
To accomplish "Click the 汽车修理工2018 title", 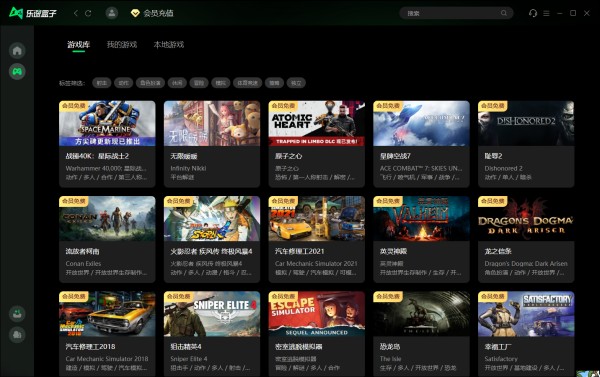I will click(x=90, y=347).
